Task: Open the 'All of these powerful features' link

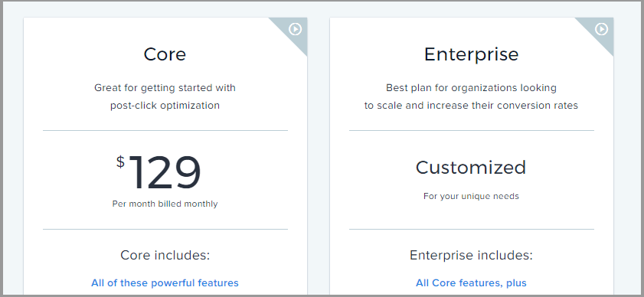Action: (x=165, y=283)
